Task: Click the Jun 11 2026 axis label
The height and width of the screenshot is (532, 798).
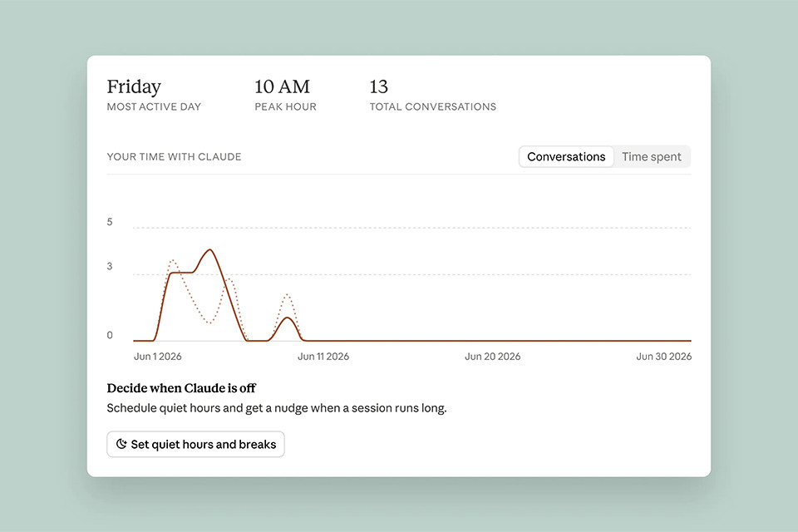Action: click(x=323, y=357)
